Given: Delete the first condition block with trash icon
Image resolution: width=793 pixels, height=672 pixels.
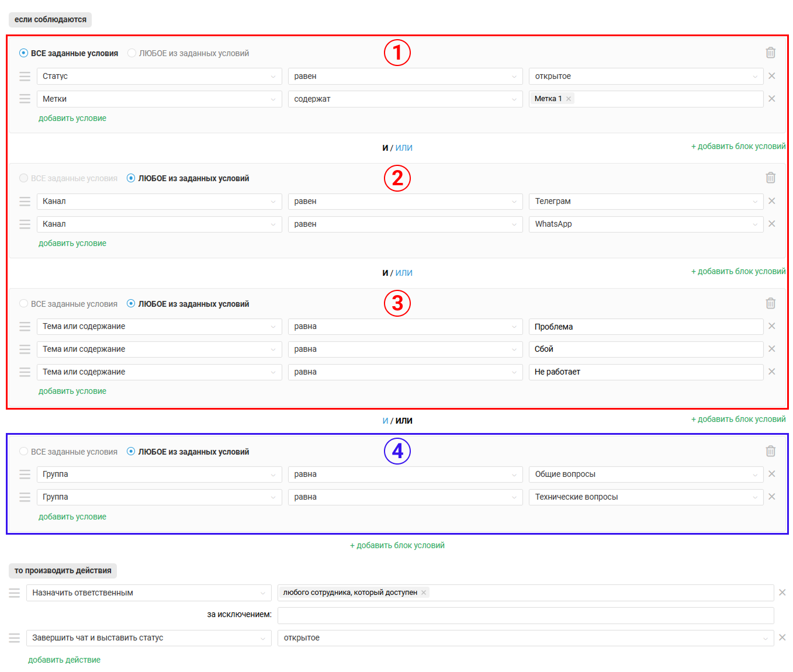Looking at the screenshot, I should coord(770,53).
